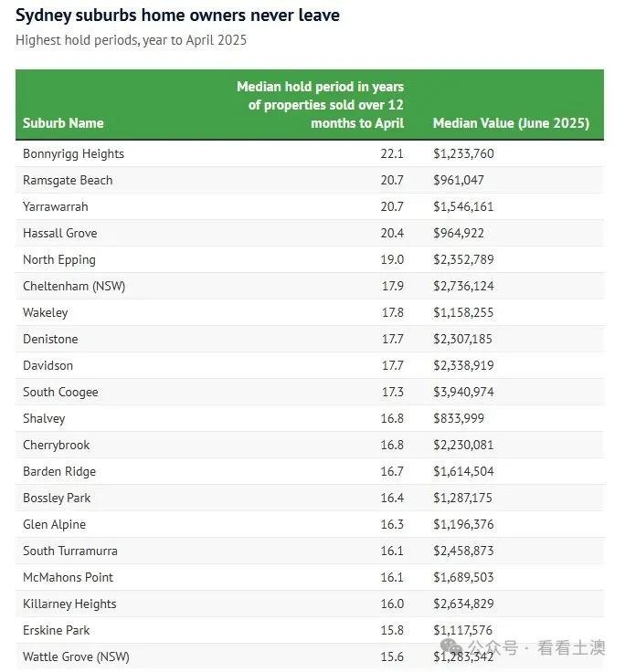Select the Median Value (June 2025) header
This screenshot has height=672, width=625.
pyautogui.click(x=511, y=123)
